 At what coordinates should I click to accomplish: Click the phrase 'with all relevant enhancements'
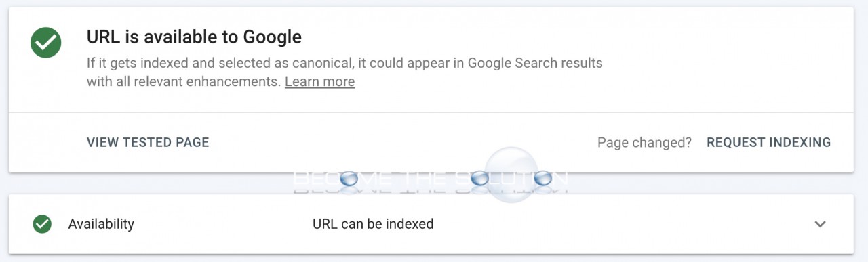182,82
